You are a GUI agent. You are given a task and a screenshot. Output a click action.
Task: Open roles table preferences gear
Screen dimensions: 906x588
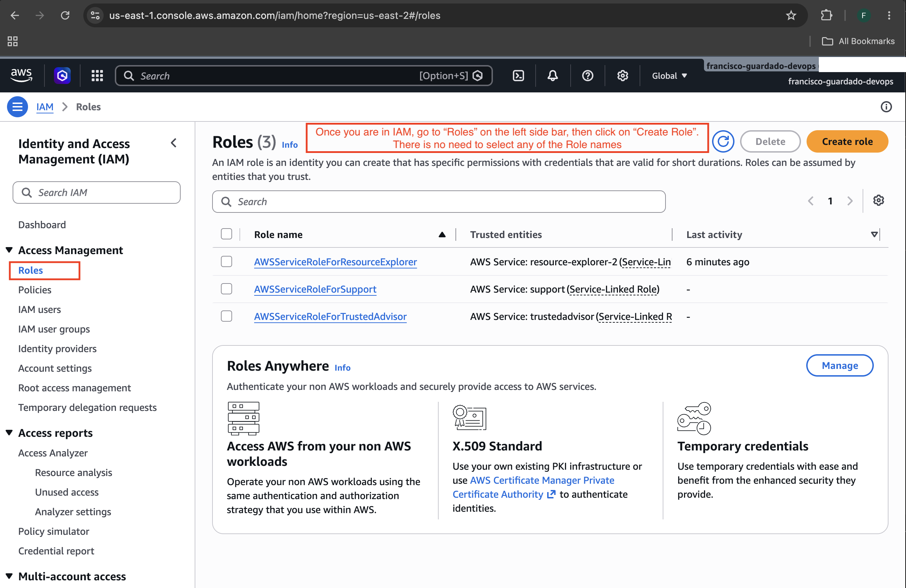pyautogui.click(x=879, y=201)
